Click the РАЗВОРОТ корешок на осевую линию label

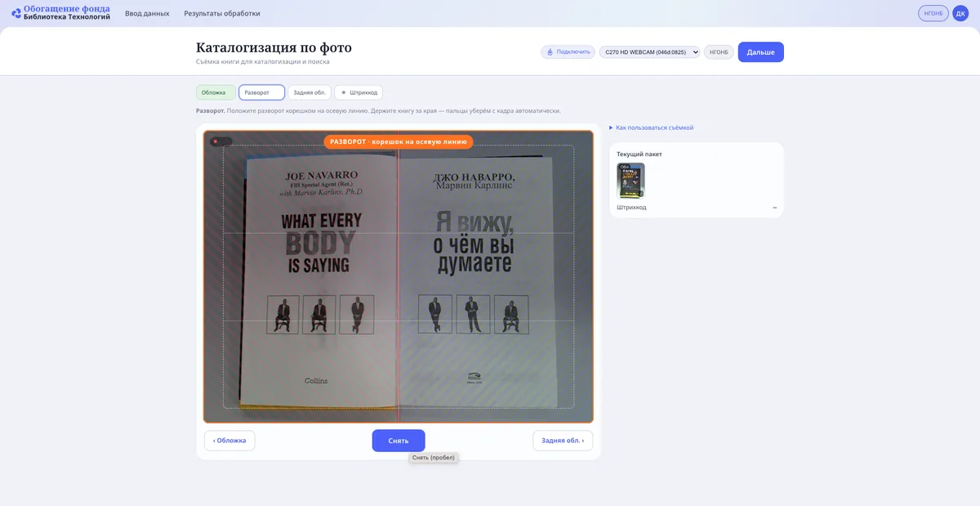click(x=399, y=141)
